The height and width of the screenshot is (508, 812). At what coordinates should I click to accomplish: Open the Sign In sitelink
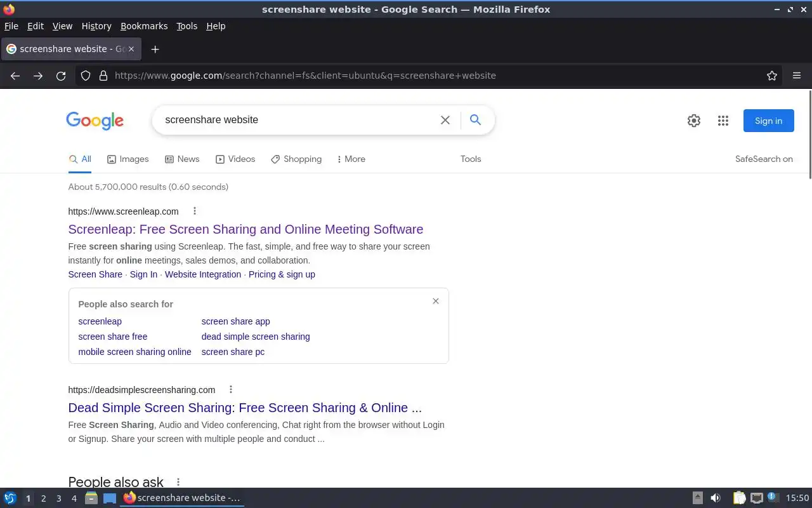pyautogui.click(x=143, y=274)
